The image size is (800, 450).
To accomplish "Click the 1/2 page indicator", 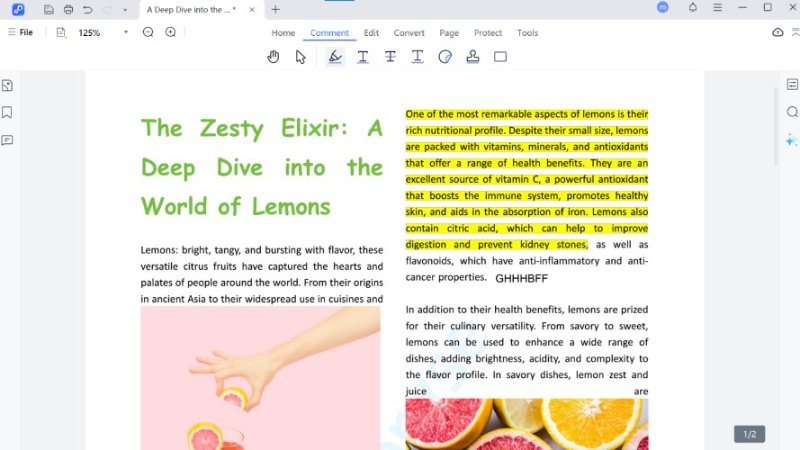I will (x=750, y=434).
